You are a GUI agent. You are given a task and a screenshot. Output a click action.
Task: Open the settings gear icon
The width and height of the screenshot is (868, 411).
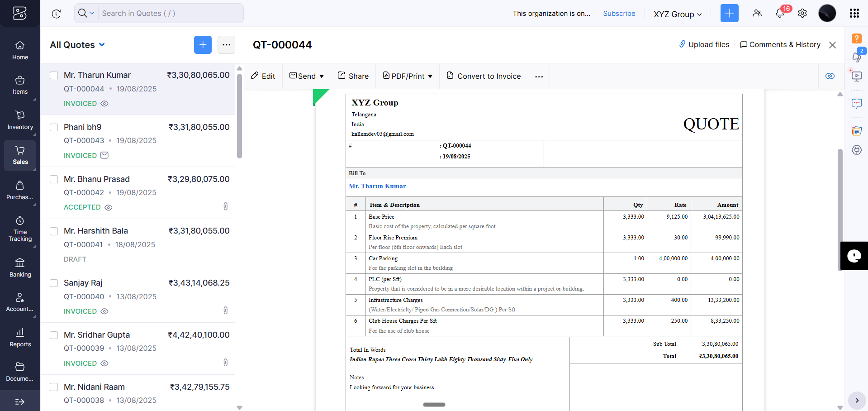point(802,14)
